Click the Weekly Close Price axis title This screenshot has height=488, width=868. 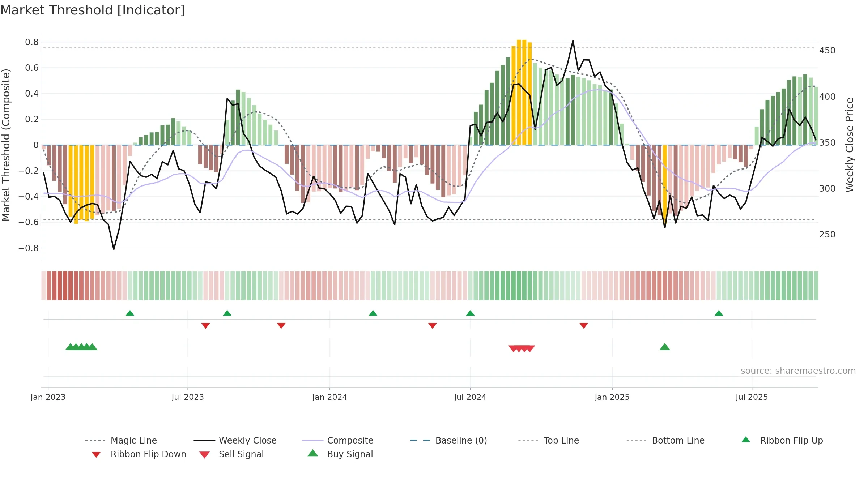(x=850, y=145)
